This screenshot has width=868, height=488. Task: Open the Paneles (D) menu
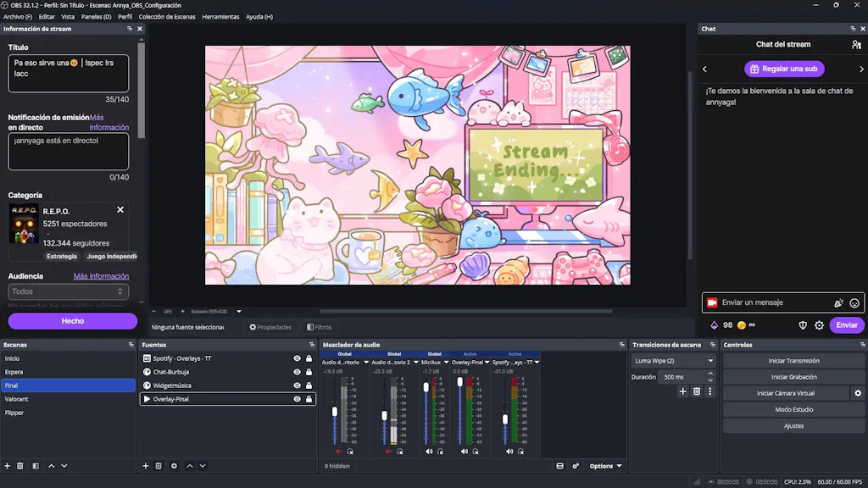coord(97,17)
